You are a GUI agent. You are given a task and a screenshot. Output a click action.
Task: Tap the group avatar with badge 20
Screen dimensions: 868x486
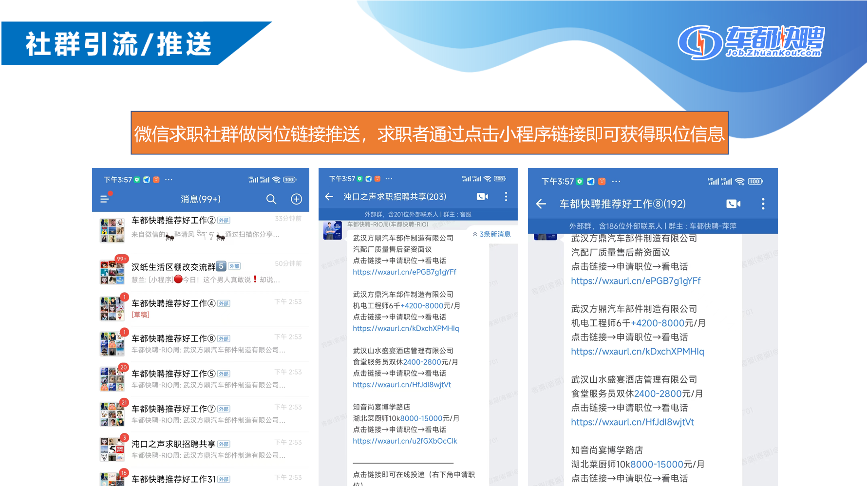112,379
